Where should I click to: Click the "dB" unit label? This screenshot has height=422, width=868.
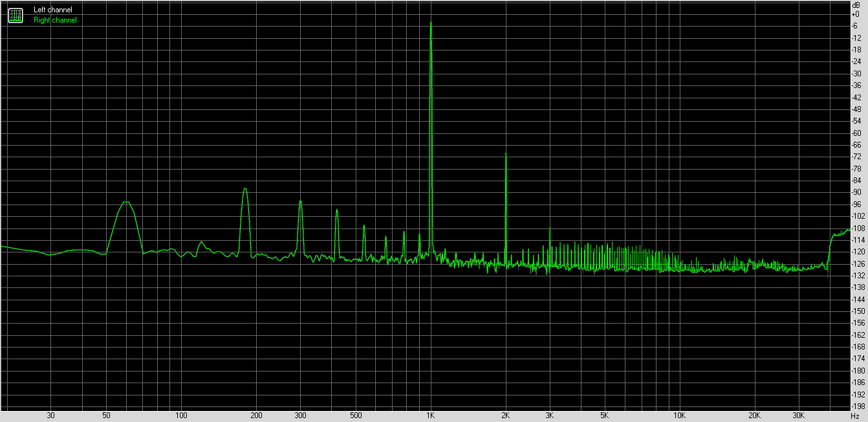click(x=856, y=5)
